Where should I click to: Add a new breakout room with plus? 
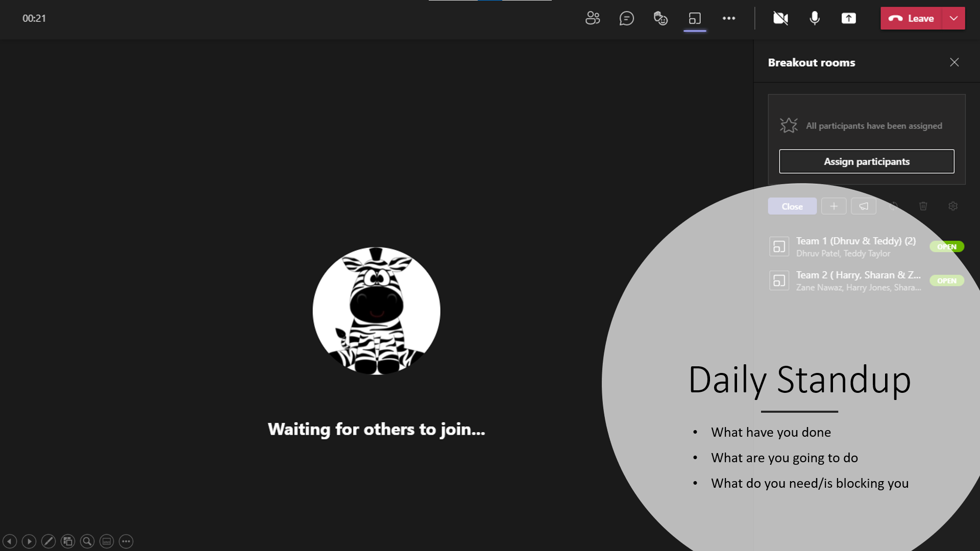tap(834, 206)
